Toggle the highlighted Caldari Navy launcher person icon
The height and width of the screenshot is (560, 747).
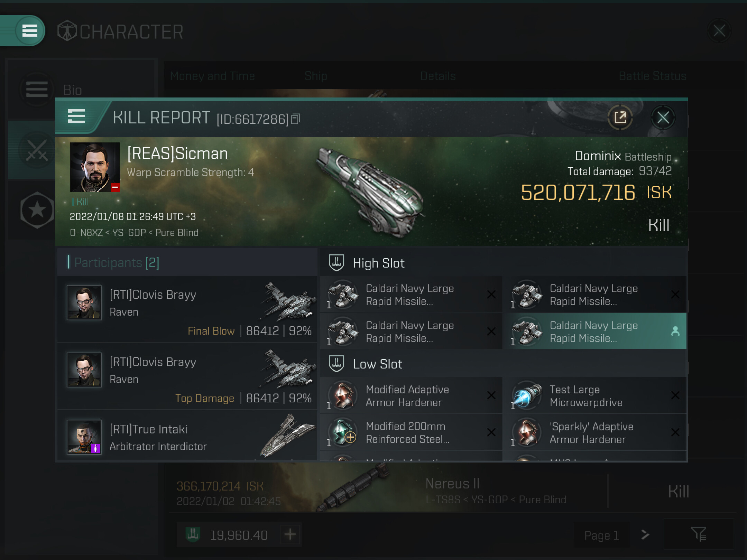click(675, 331)
